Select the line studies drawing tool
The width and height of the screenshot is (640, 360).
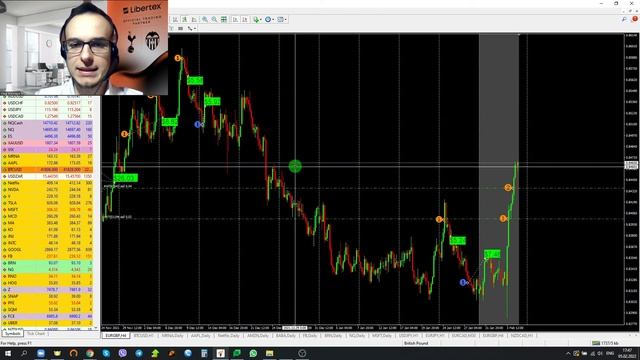click(190, 29)
